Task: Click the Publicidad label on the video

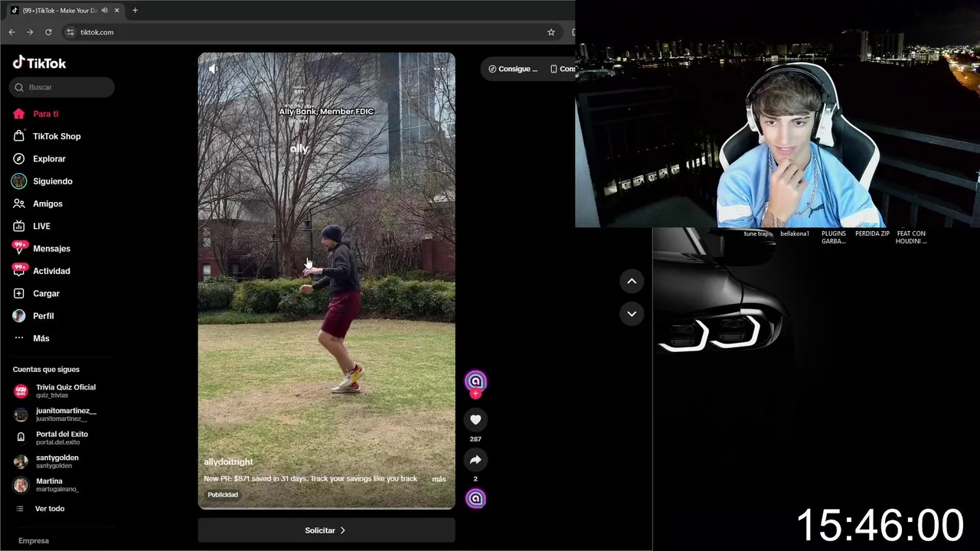Action: pos(223,495)
